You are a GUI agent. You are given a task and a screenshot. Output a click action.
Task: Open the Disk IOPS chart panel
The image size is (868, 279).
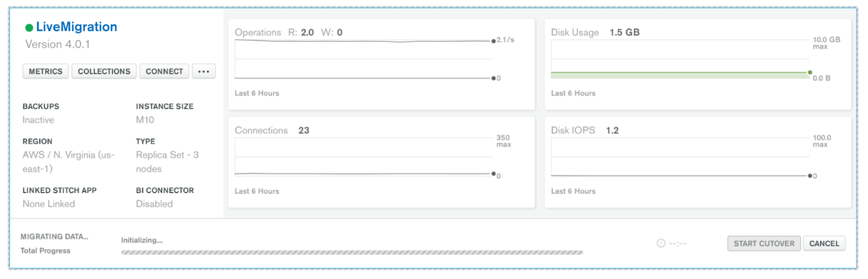click(x=697, y=162)
